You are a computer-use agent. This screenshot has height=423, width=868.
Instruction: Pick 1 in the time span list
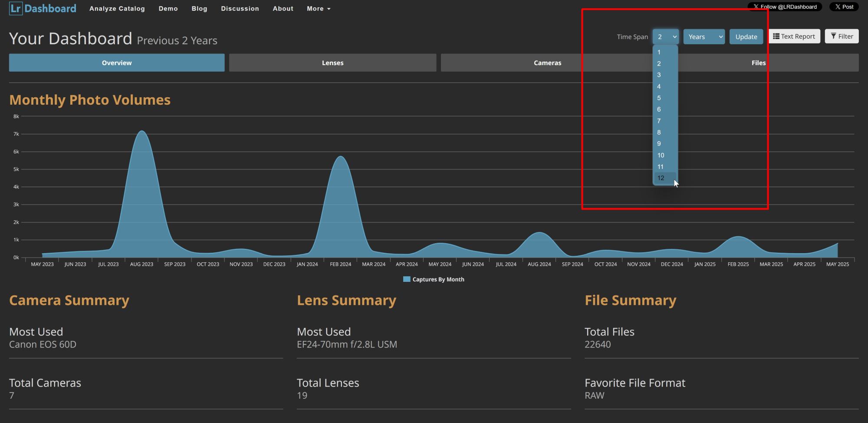click(x=659, y=52)
